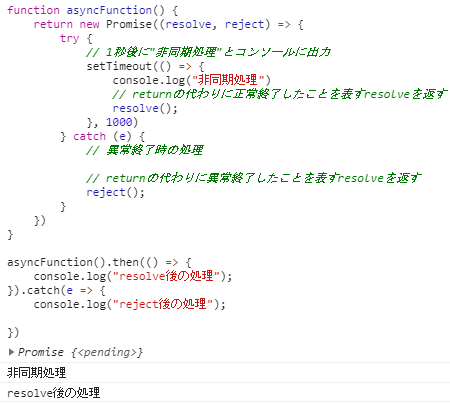Click the Promise {<pending>} result text

tap(80, 352)
